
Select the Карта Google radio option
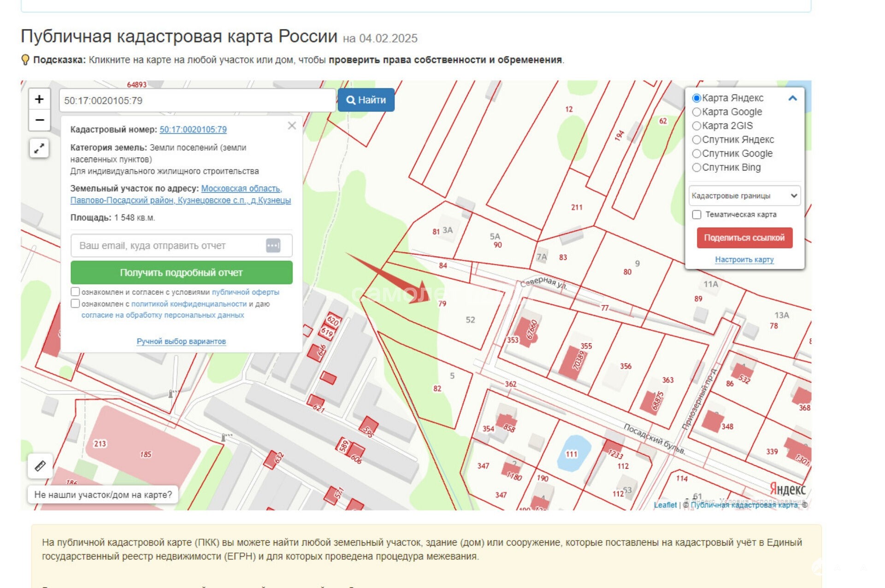click(697, 112)
